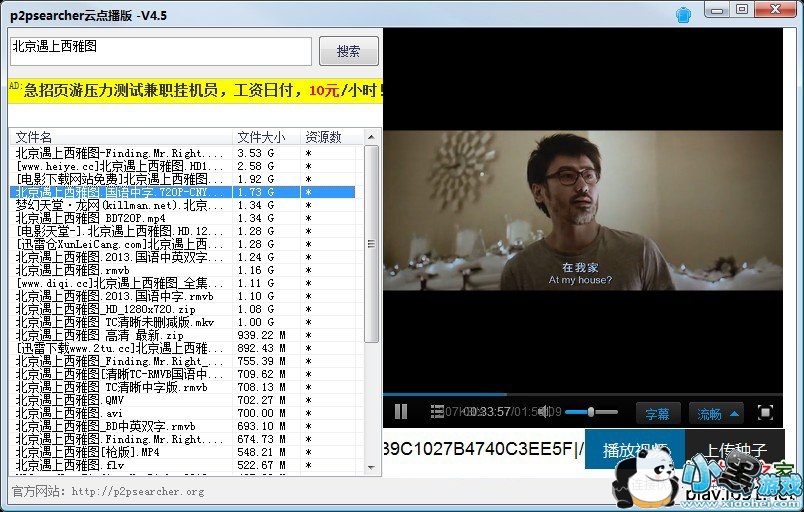Click the 上传种子 button
This screenshot has width=804, height=512.
(735, 449)
